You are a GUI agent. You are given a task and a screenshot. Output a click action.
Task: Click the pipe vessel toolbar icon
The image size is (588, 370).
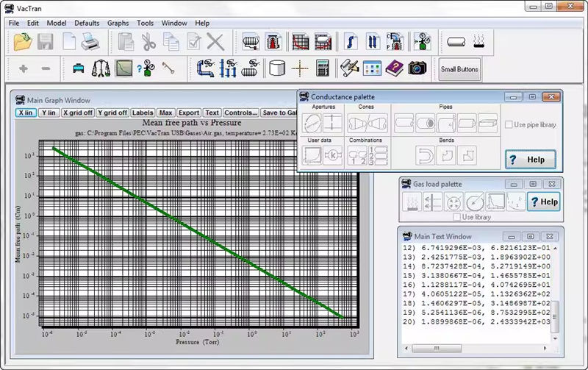(456, 42)
